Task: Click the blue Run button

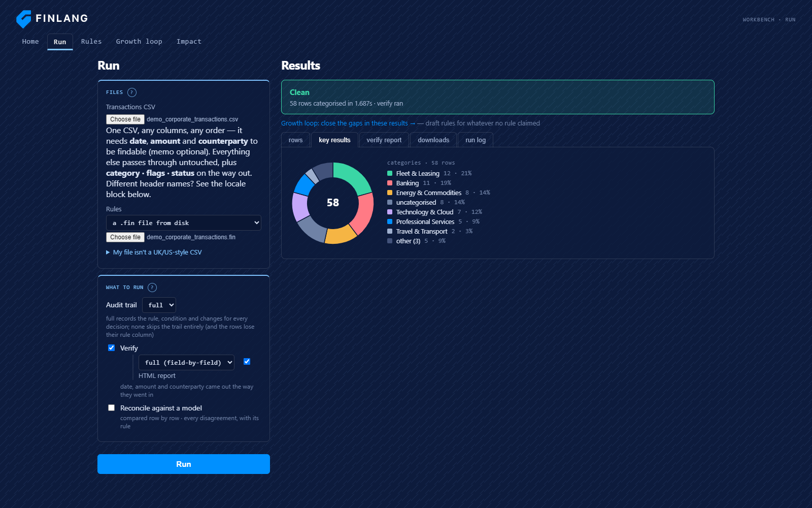Action: pos(184,464)
